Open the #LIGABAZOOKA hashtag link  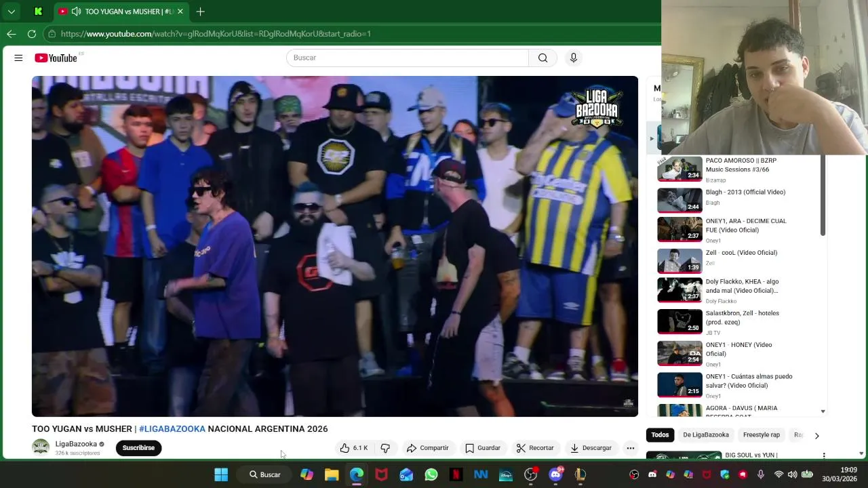[x=172, y=429]
